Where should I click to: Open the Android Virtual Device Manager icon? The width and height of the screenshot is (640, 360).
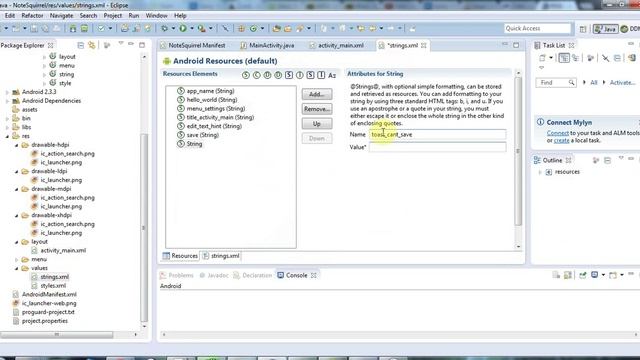84,28
